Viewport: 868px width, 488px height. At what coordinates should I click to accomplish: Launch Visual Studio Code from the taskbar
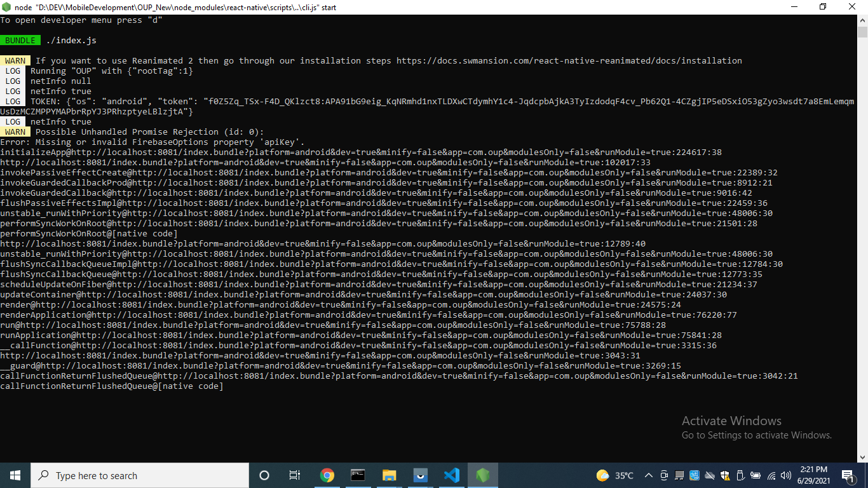click(451, 475)
